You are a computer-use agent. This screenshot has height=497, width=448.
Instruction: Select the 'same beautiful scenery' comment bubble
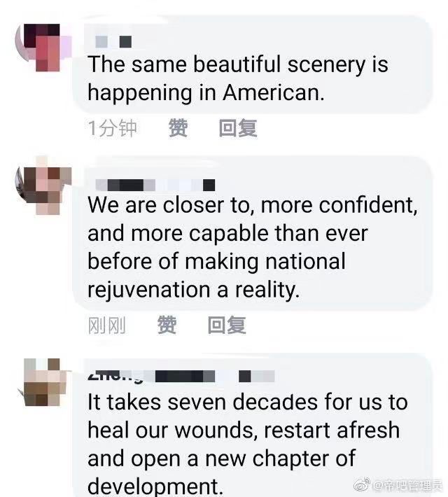[253, 64]
